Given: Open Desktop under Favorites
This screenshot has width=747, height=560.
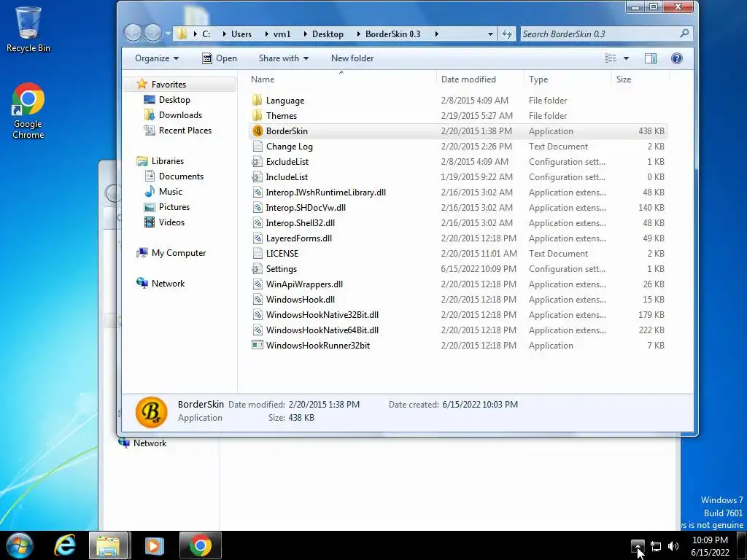Looking at the screenshot, I should (174, 99).
